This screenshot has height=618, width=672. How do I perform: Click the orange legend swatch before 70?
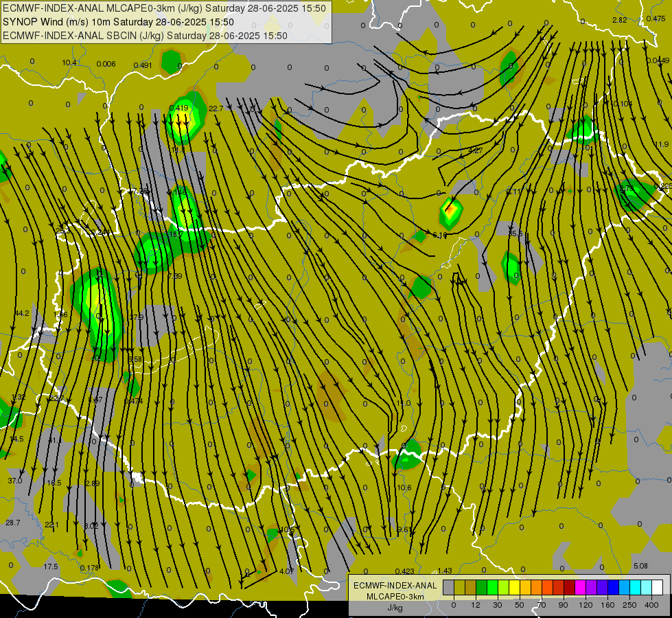(537, 587)
